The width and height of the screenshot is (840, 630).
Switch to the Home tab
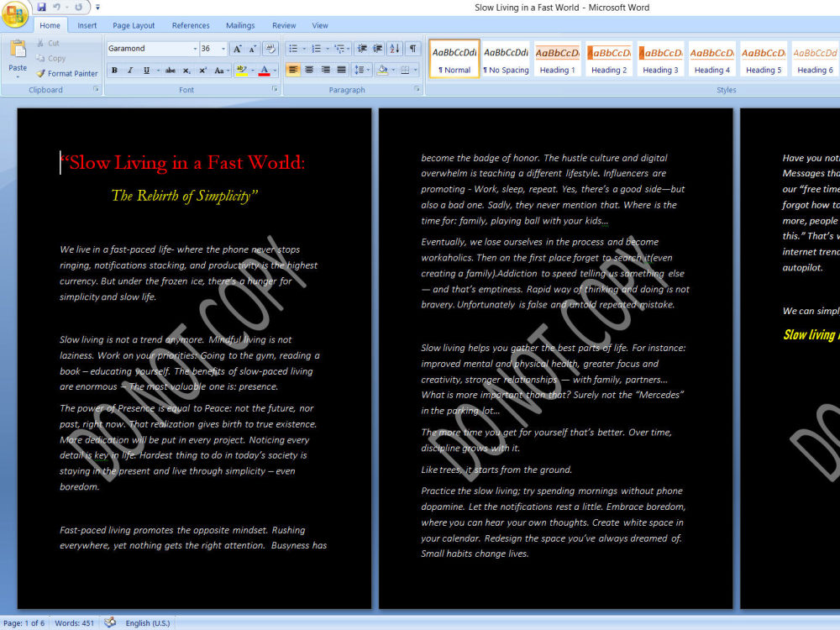pos(50,25)
